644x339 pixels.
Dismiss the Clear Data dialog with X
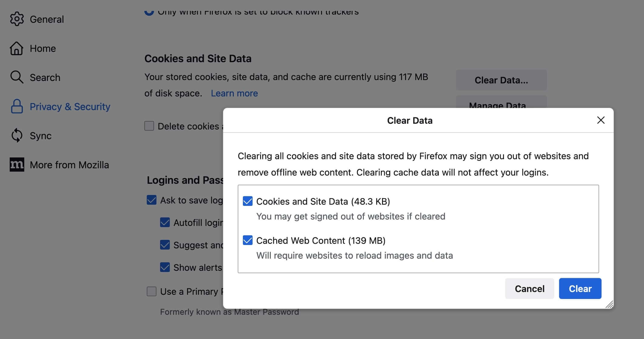pos(601,120)
